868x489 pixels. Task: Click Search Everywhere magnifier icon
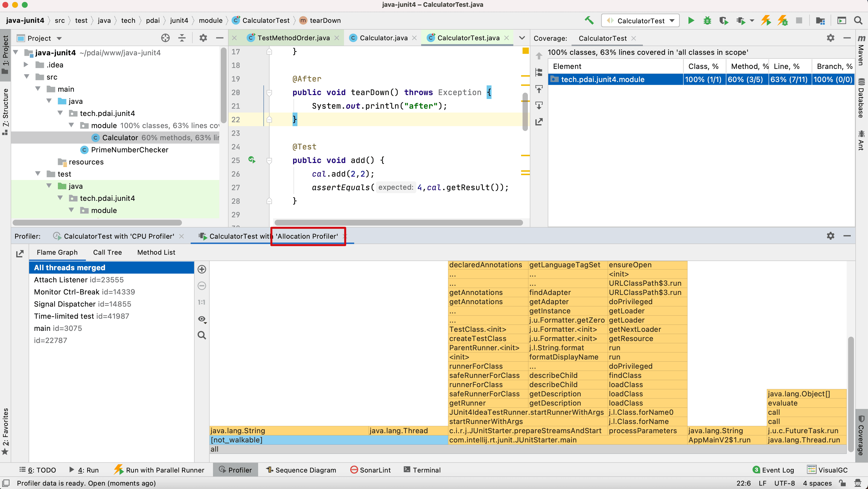(x=858, y=21)
